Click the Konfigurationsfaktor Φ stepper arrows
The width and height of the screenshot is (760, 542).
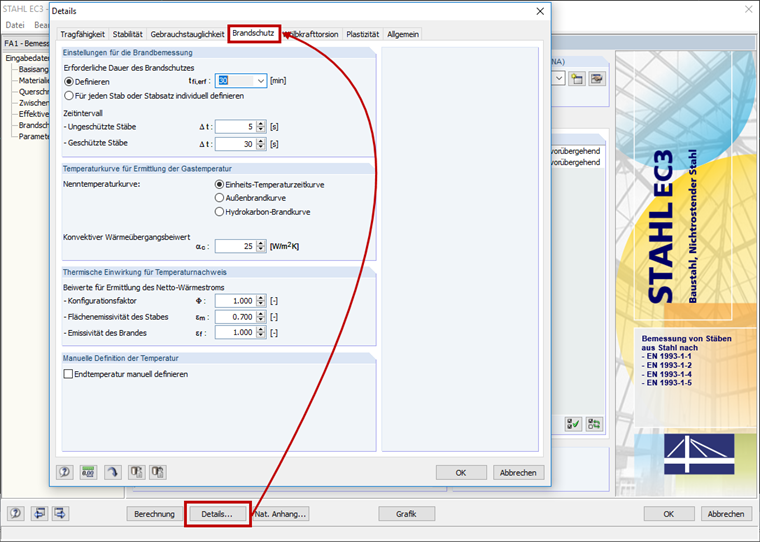(x=261, y=301)
